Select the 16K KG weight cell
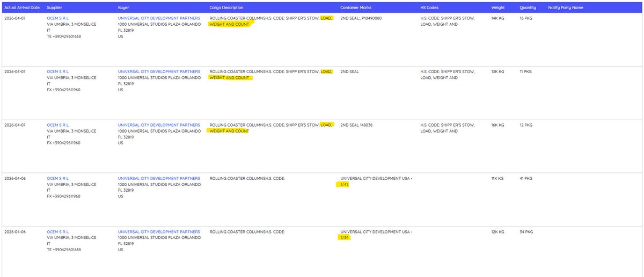 click(x=497, y=125)
